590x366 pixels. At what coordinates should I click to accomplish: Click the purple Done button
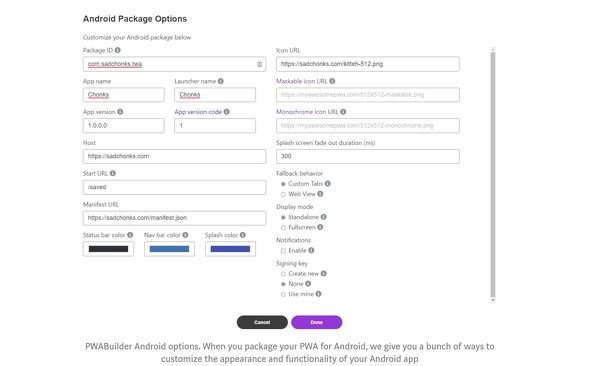[317, 322]
